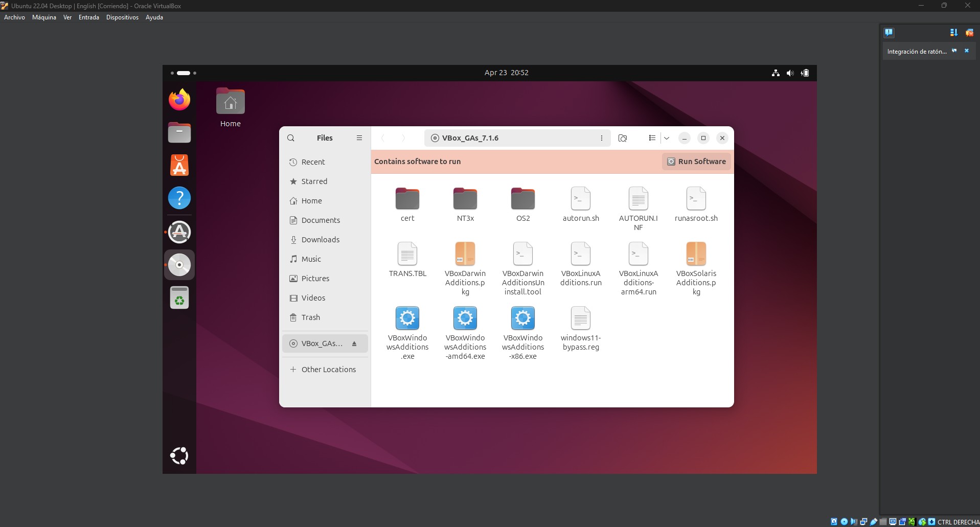Screen dimensions: 980x527
Task: Open the OS2 folder
Action: 523,204
